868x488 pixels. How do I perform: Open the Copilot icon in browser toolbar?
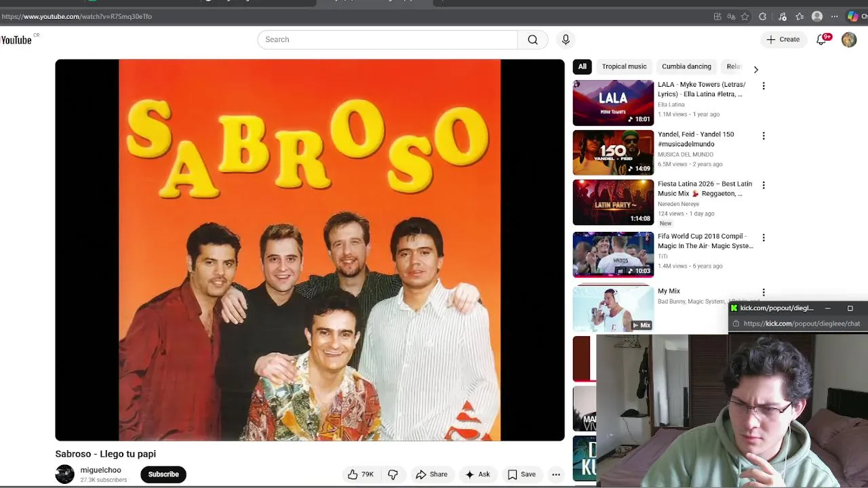click(x=852, y=16)
